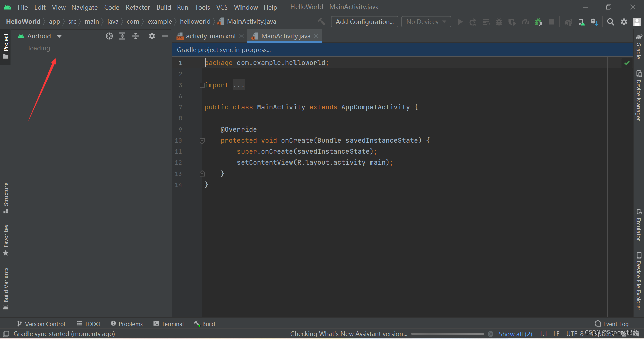Click the Apply Code Changes icon

point(486,22)
